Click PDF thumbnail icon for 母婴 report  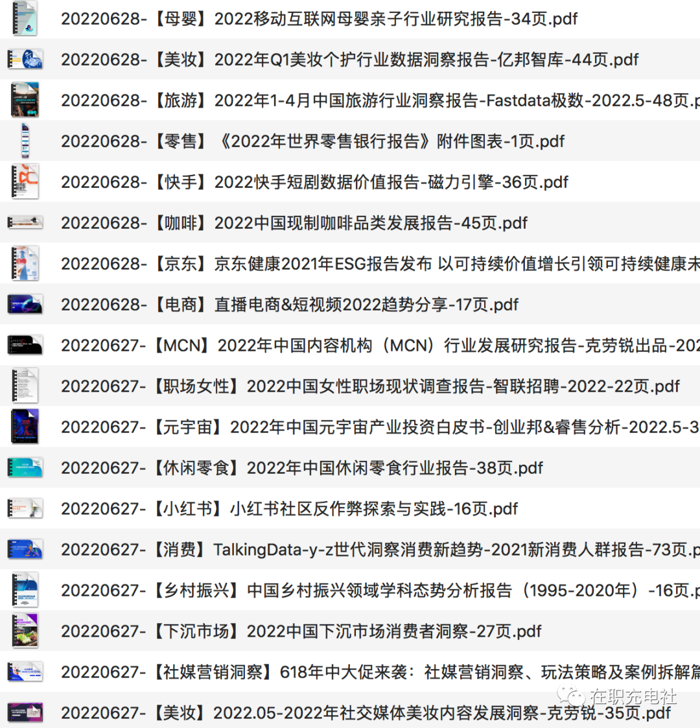(25, 19)
